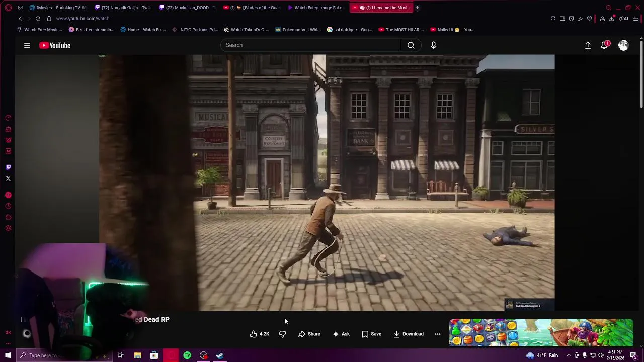Open the sidebar GX control speedometer icon

[x=8, y=118]
